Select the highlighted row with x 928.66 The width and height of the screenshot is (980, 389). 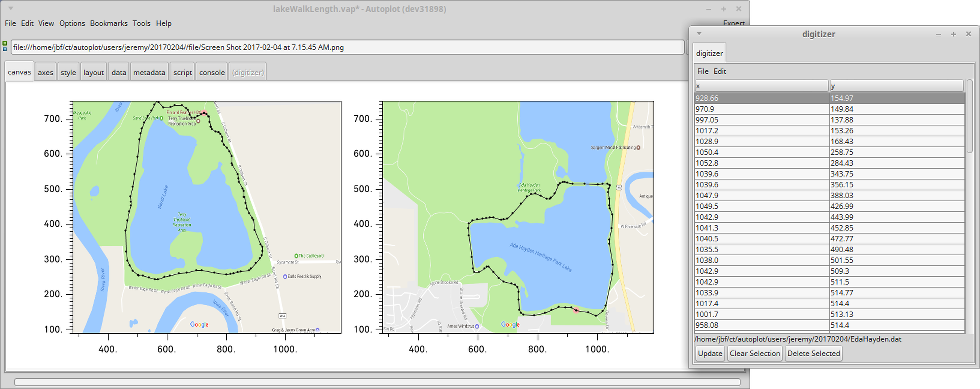[829, 98]
